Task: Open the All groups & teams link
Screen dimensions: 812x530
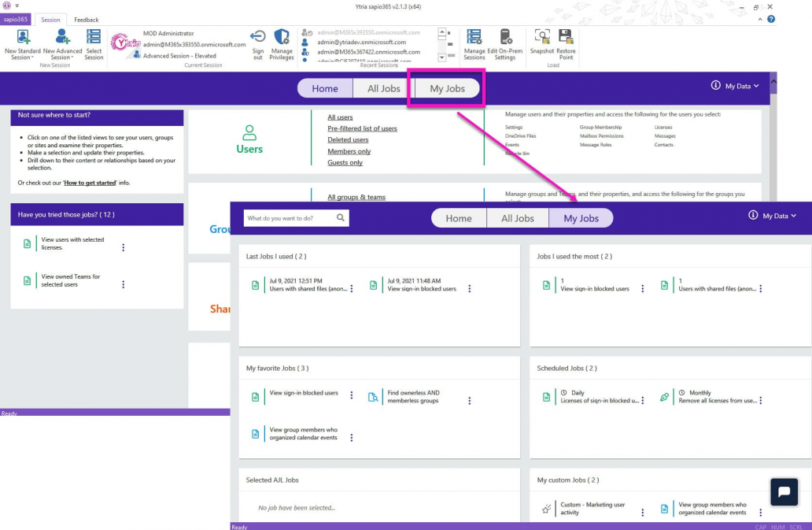Action: pos(356,197)
